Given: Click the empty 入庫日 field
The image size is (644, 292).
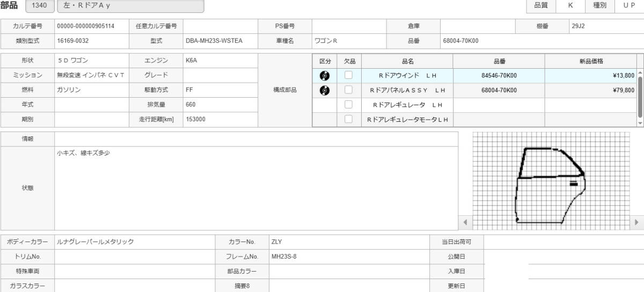Looking at the screenshot, I should point(563,272).
